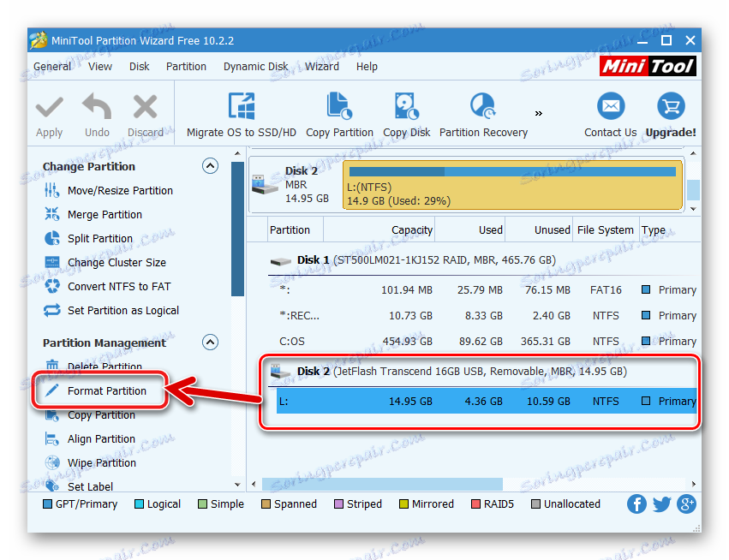
Task: Start Partition Recovery tool
Action: tap(483, 116)
